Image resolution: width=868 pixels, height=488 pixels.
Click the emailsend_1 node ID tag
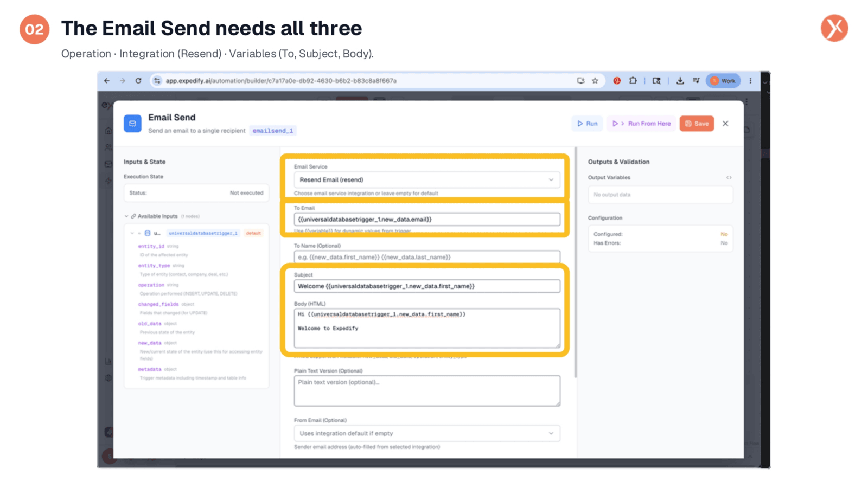[x=273, y=131]
